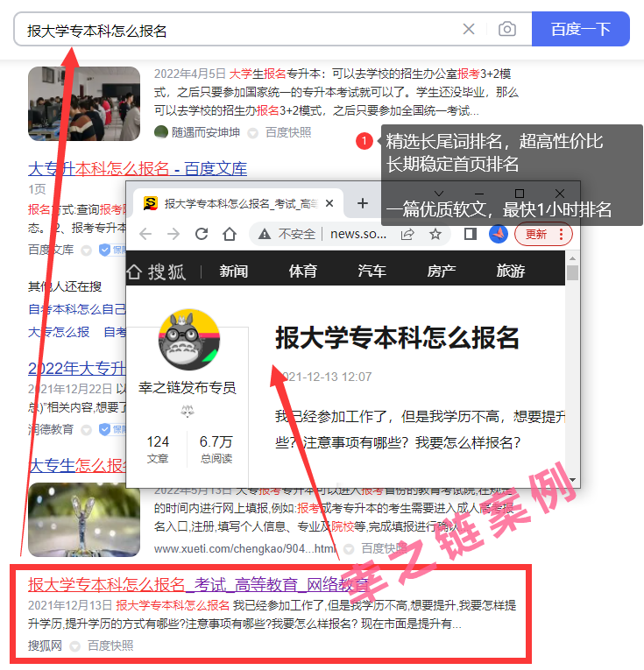Open the 2022年大专升 search result title

[x=77, y=369]
